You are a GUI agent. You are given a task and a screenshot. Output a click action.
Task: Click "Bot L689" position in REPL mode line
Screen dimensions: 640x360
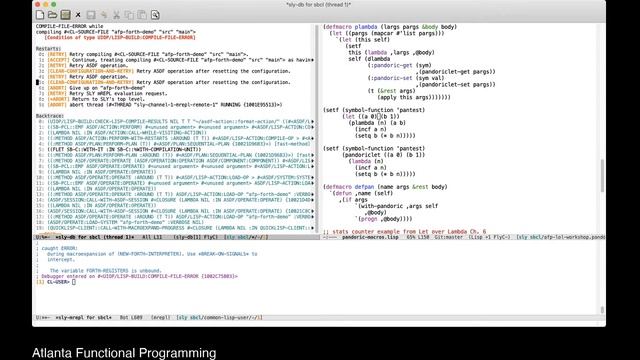131,318
